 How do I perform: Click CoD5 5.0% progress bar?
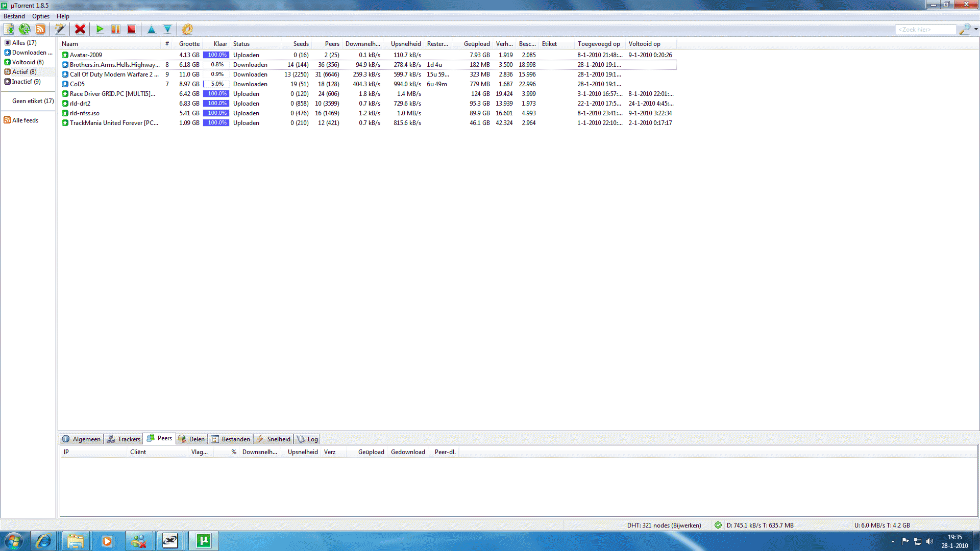point(216,84)
